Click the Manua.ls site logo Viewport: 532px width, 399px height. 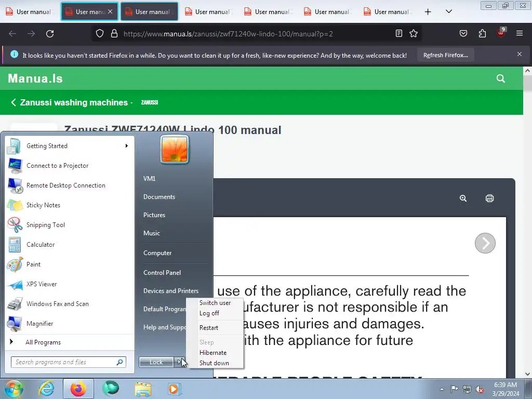pyautogui.click(x=35, y=78)
